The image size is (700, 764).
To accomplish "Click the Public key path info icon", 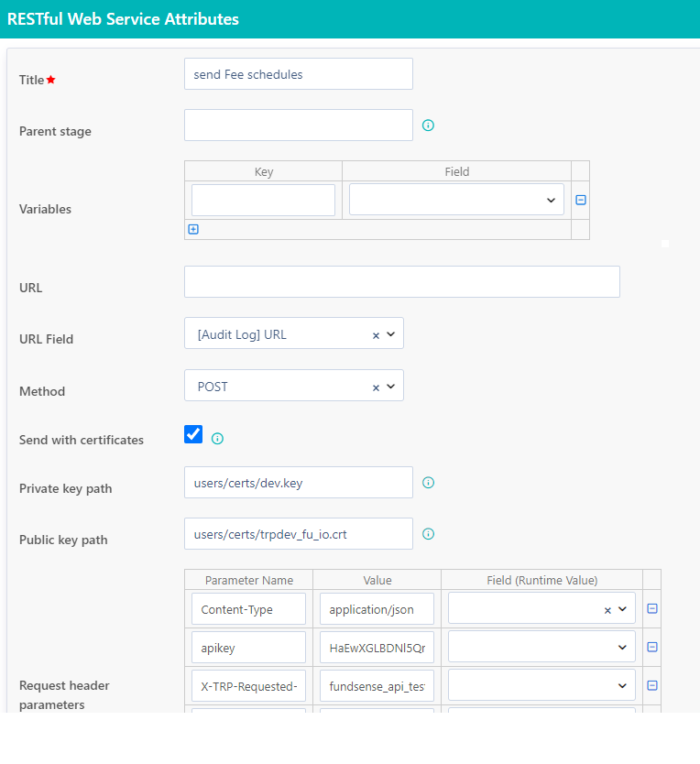I will click(x=428, y=534).
